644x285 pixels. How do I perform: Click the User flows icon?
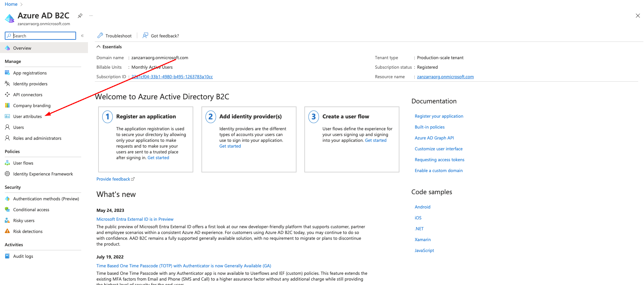[7, 163]
